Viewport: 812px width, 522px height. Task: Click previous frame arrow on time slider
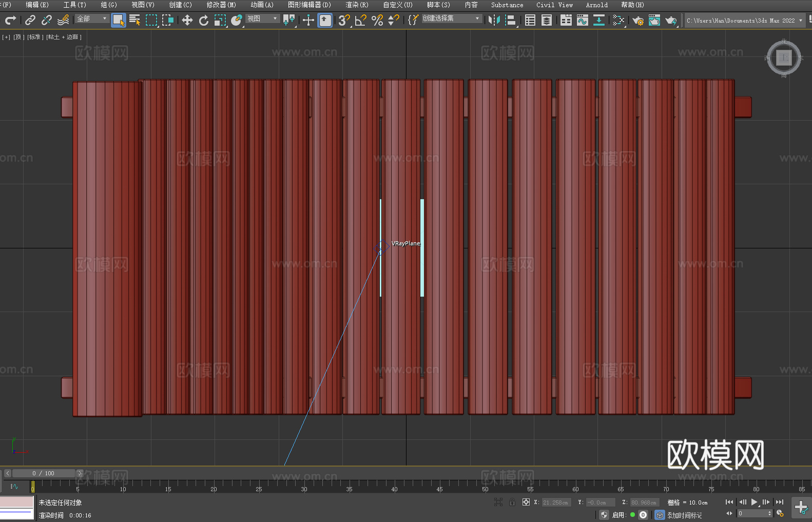8,473
